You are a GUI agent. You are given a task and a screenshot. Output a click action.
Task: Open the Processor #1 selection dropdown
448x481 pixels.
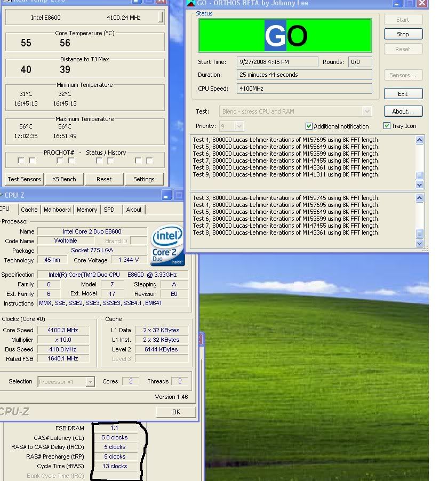90,382
